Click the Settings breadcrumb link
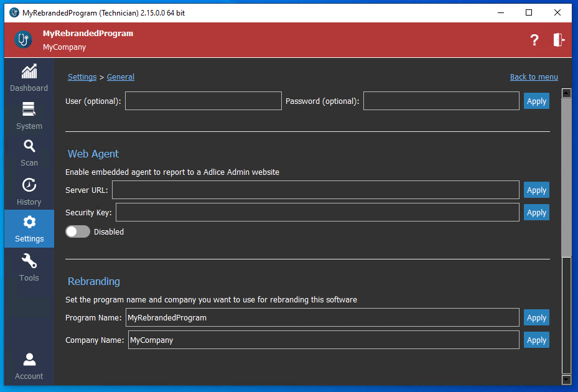This screenshot has width=578, height=392. click(x=82, y=77)
